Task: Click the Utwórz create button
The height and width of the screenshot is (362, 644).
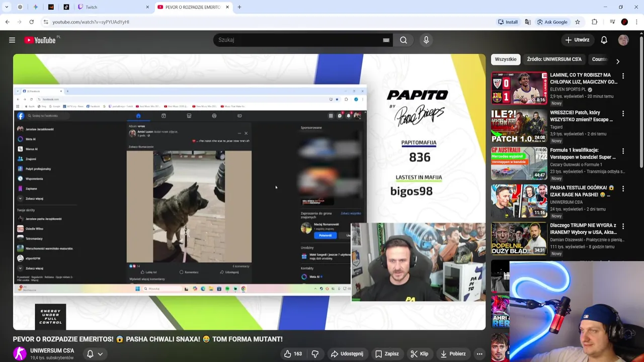Action: [x=577, y=40]
